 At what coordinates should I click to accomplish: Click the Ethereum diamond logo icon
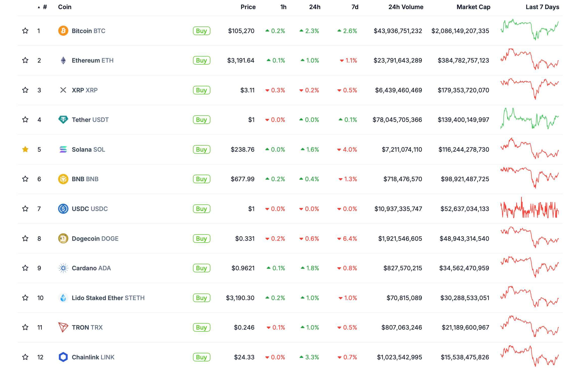(63, 60)
